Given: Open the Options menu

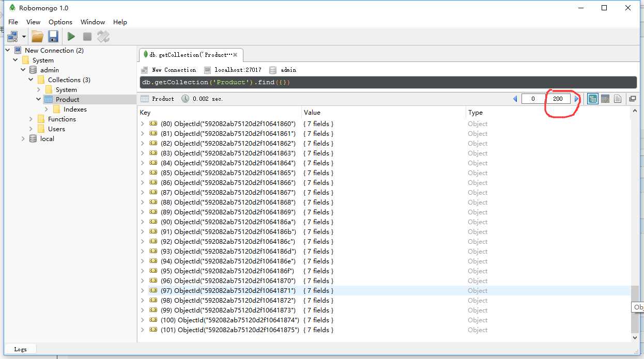Looking at the screenshot, I should [60, 22].
